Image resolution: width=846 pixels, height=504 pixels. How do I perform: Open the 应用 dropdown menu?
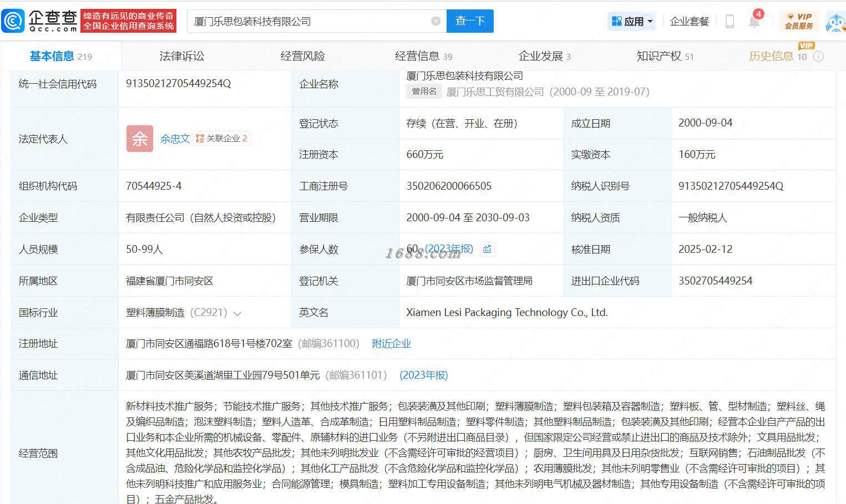pos(632,21)
